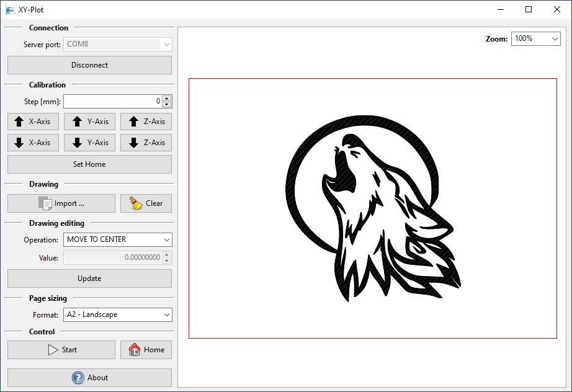Click the 'Step [mm]:' label
The image size is (572, 392).
point(42,102)
